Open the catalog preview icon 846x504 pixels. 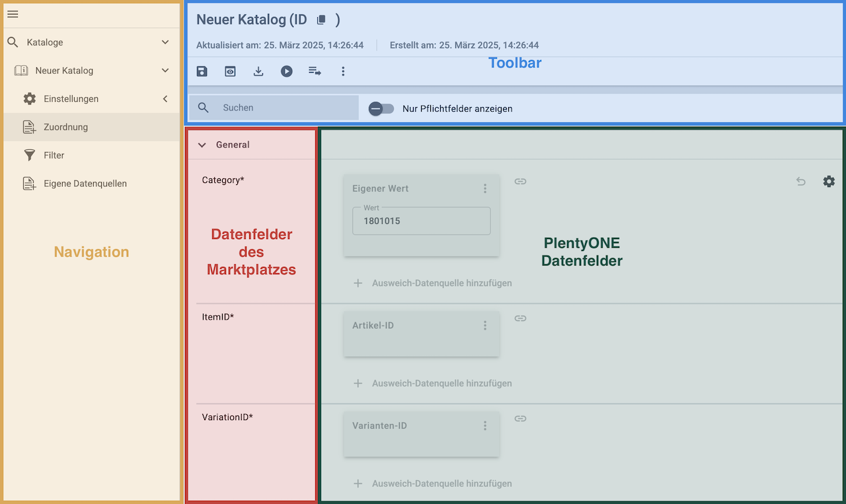pyautogui.click(x=230, y=71)
